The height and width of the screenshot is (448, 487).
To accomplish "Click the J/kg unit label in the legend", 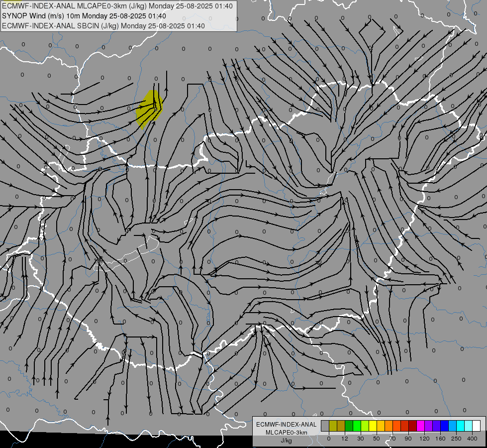I will [x=287, y=441].
